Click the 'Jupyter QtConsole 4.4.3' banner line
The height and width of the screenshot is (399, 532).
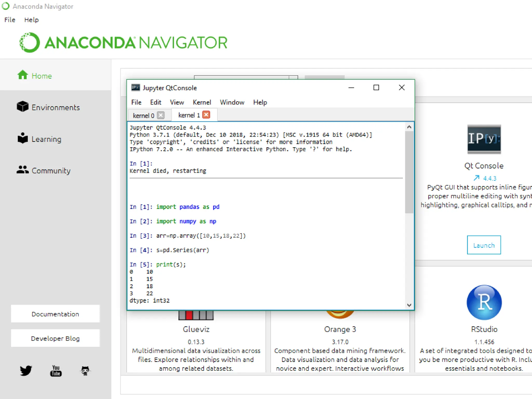coord(168,128)
